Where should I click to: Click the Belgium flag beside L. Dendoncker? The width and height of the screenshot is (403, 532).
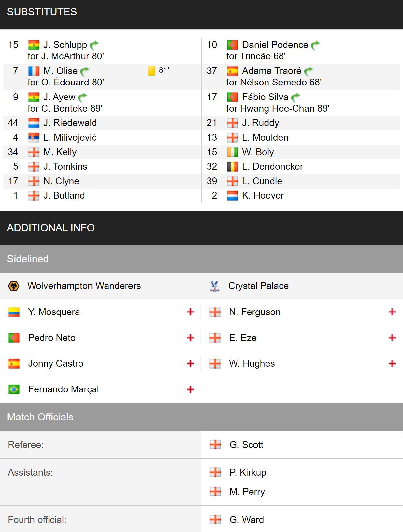coord(232,167)
